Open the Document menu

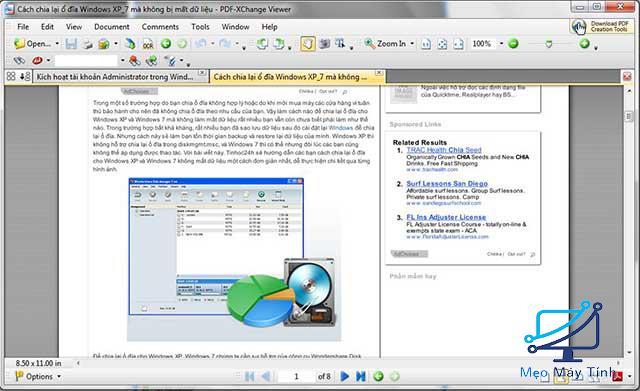point(111,27)
